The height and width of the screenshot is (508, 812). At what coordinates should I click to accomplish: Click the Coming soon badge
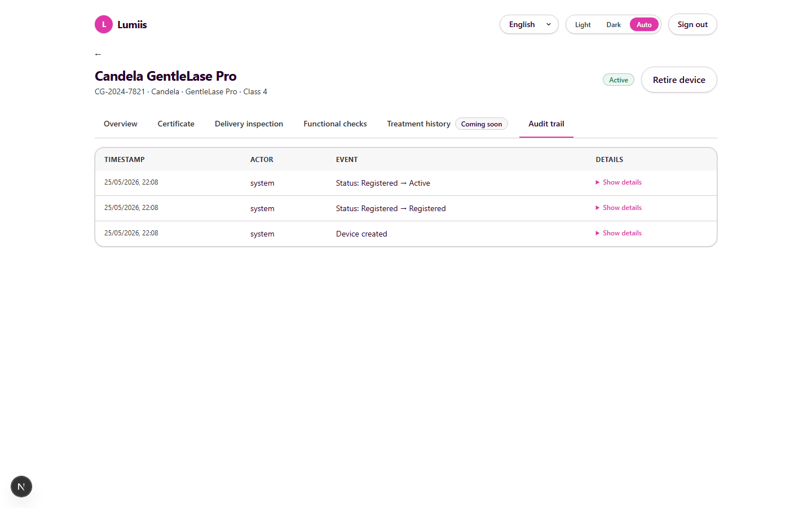[x=482, y=124]
